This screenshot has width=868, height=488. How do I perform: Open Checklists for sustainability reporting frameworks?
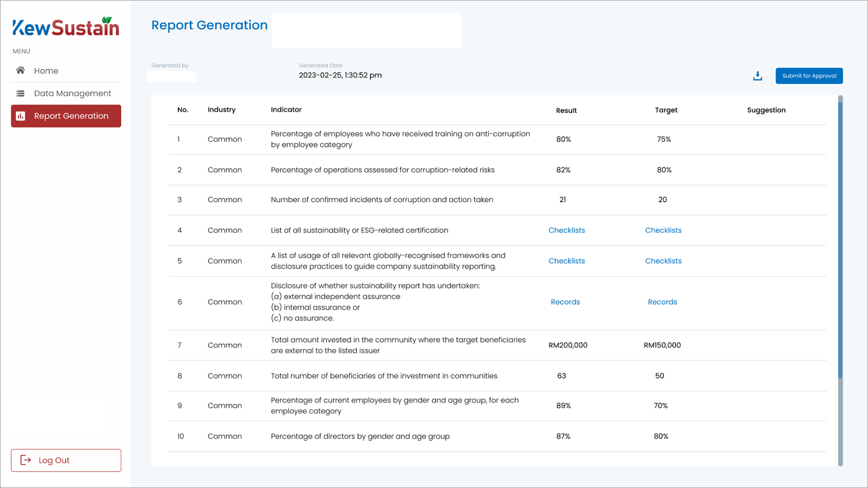(567, 261)
